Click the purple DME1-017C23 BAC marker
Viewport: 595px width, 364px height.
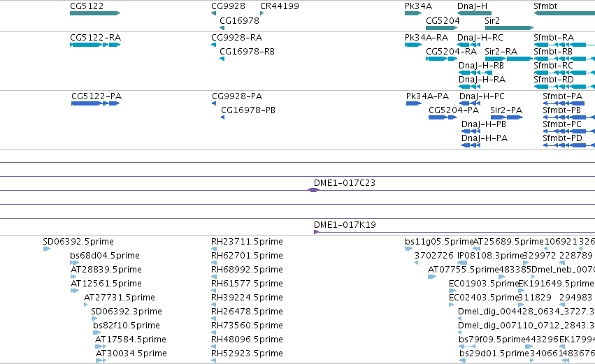[313, 190]
